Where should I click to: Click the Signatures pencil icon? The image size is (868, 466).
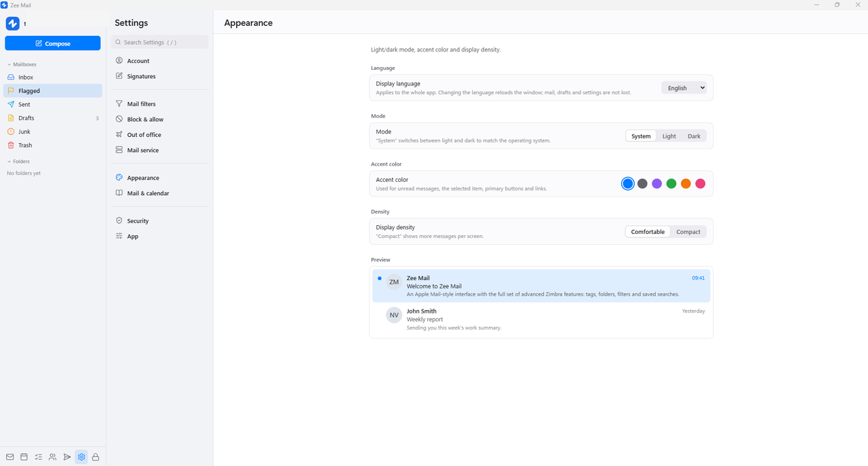click(119, 76)
